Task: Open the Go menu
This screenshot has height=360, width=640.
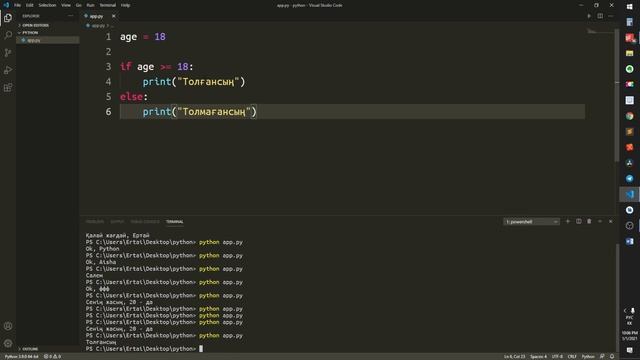Action: [x=78, y=5]
